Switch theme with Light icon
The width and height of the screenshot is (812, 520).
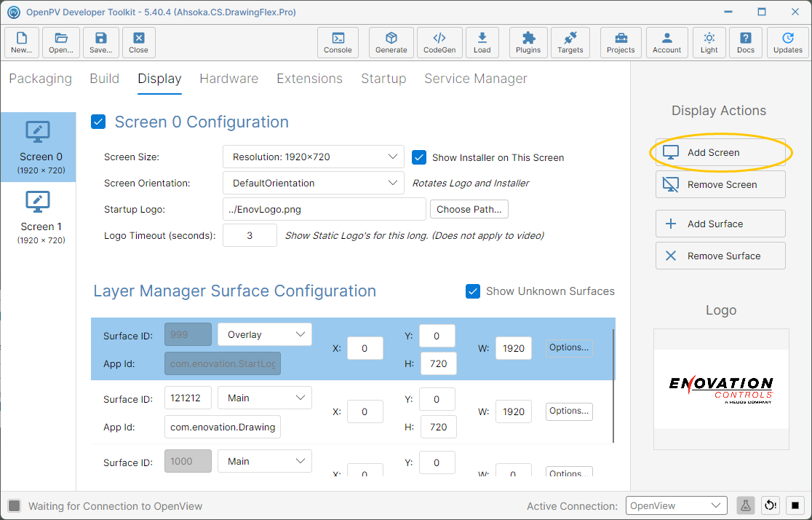point(709,42)
